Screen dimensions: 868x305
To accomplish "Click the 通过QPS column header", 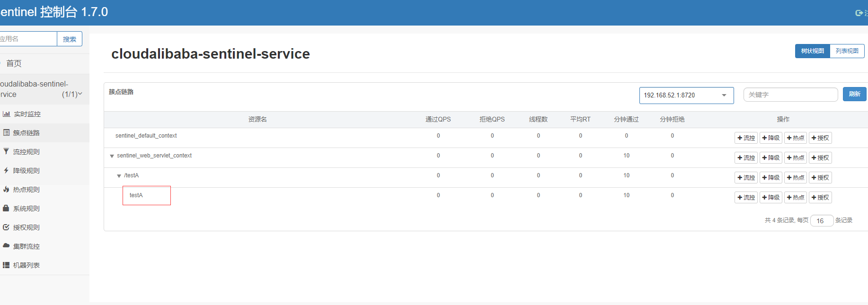I will [438, 119].
